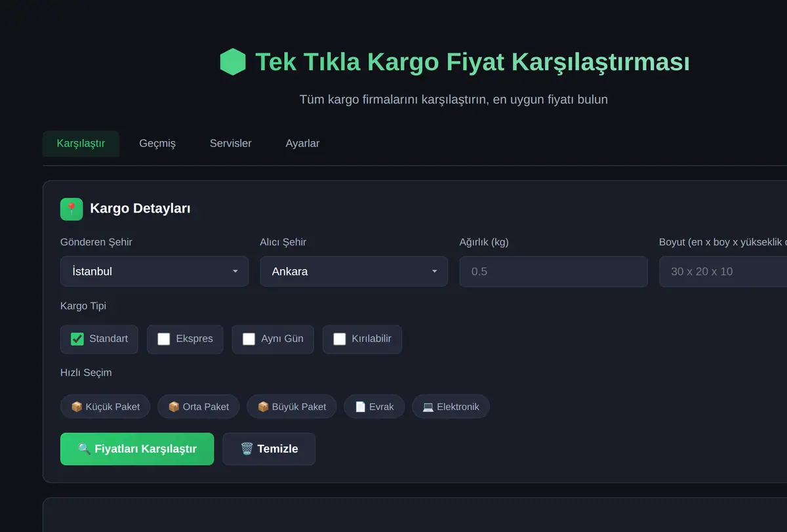The height and width of the screenshot is (532, 787).
Task: Open the Alıcı Şehir dropdown showing Ankara
Action: tap(354, 271)
